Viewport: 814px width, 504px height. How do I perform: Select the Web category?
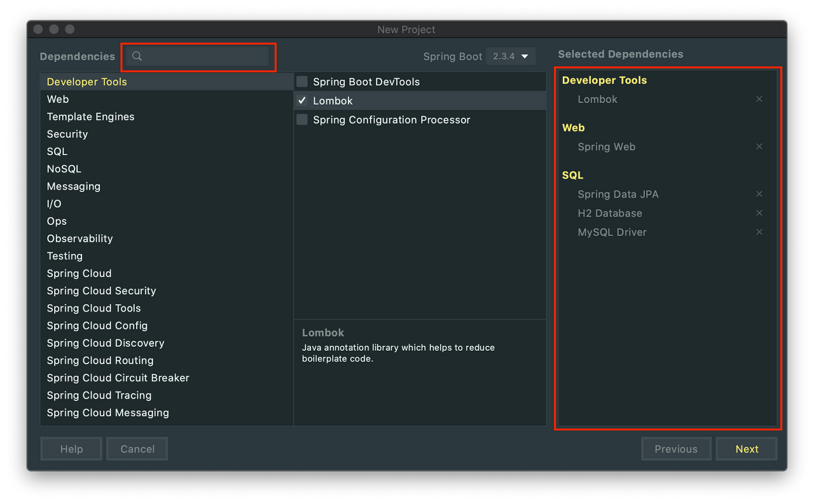pyautogui.click(x=167, y=99)
